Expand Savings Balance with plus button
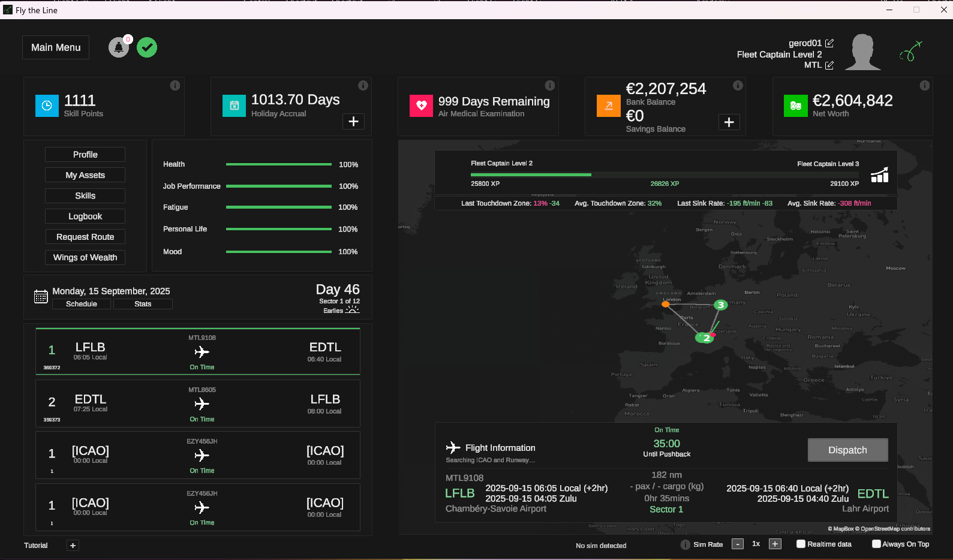This screenshot has width=953, height=560. tap(729, 122)
